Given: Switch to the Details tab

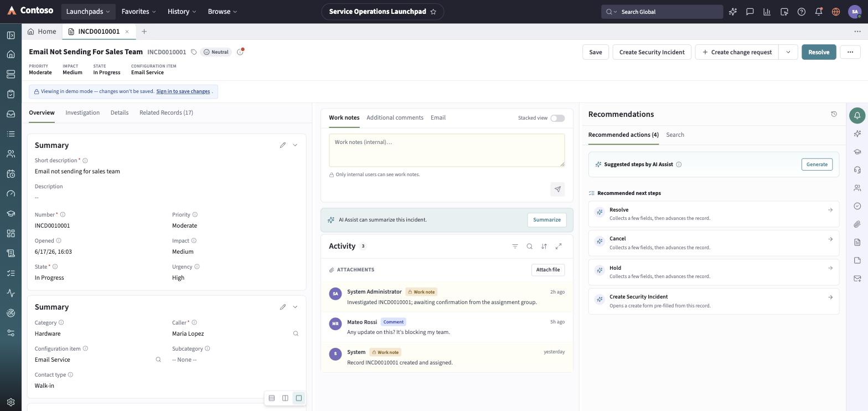Looking at the screenshot, I should (120, 113).
